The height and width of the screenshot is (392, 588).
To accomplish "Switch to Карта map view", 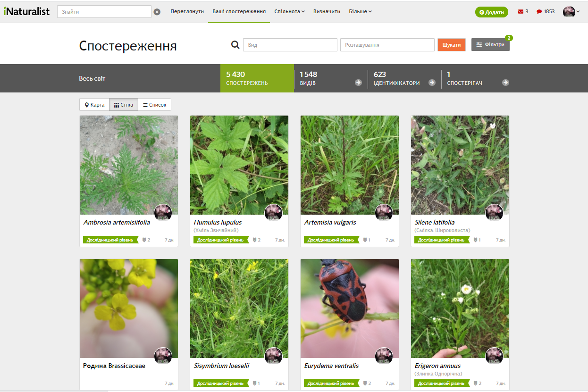I will click(x=94, y=105).
